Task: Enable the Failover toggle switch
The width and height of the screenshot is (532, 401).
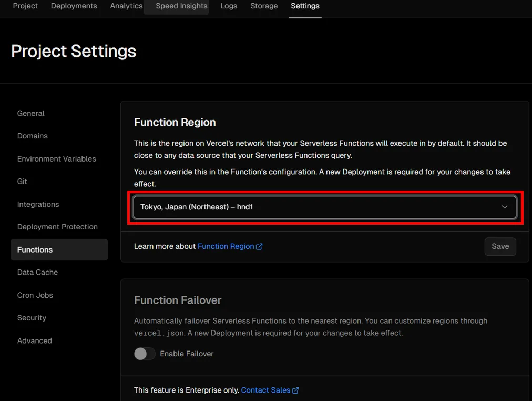Action: pos(145,354)
